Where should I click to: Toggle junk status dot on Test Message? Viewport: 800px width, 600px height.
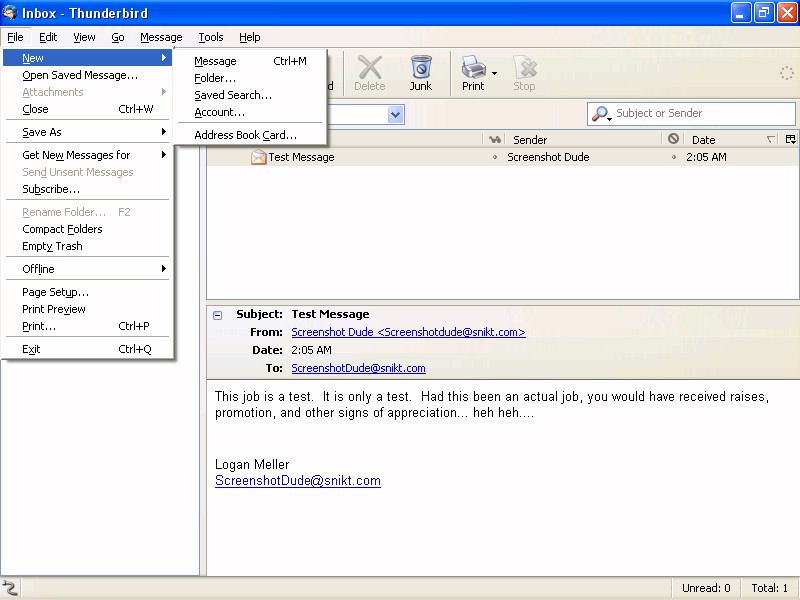(x=673, y=157)
